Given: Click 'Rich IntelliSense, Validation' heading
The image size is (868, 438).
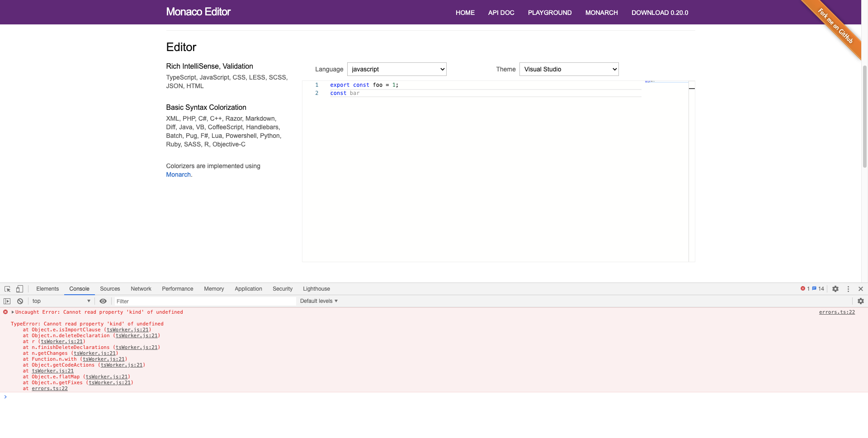Looking at the screenshot, I should pos(209,66).
